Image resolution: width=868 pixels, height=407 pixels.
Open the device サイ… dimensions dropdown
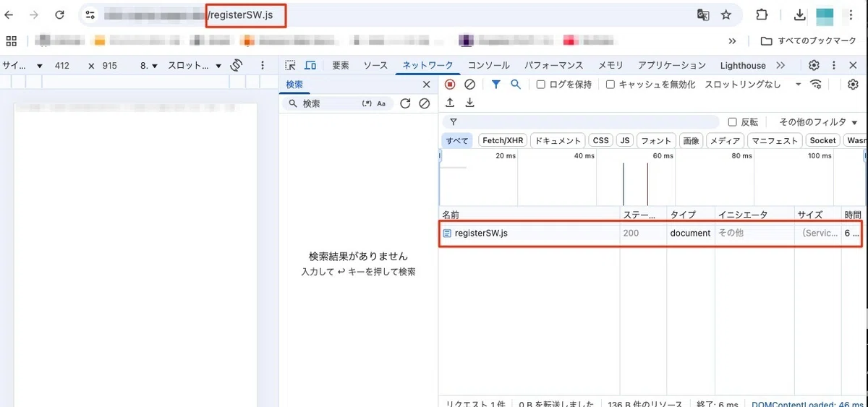point(22,65)
